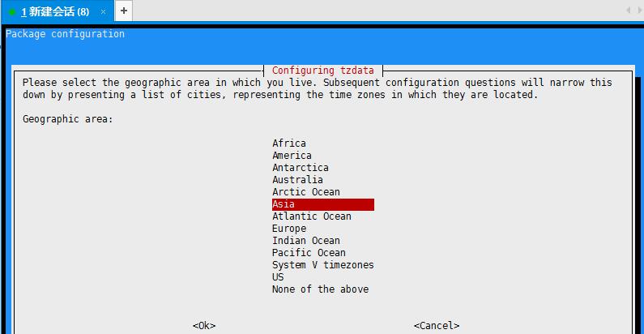Pick Antarctica from the area list
644x334 pixels.
coord(301,168)
